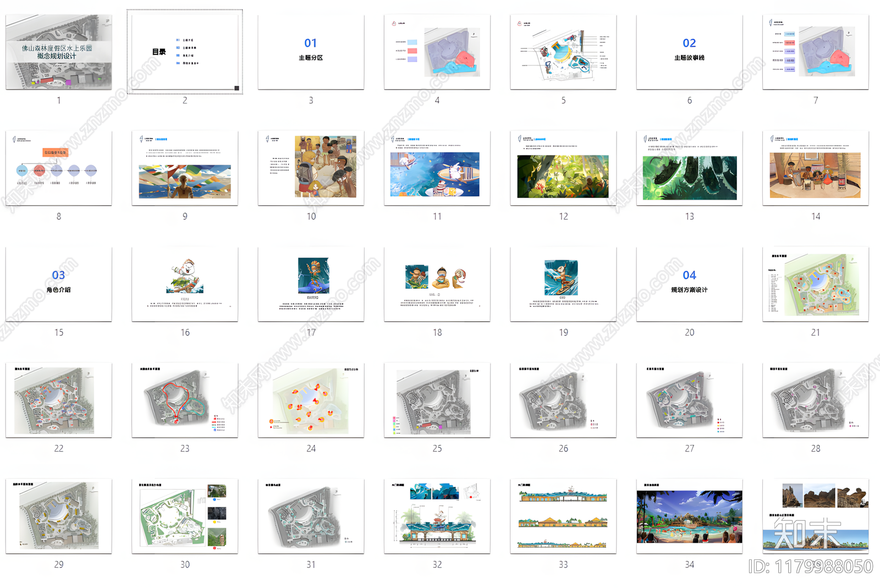Select slide 32 entrance gate elevation
The height and width of the screenshot is (588, 880).
(x=437, y=516)
